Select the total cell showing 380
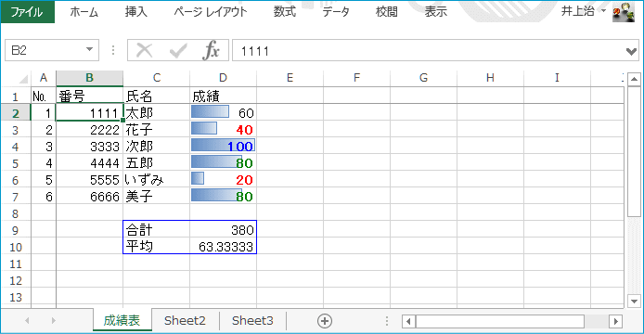 coord(223,230)
